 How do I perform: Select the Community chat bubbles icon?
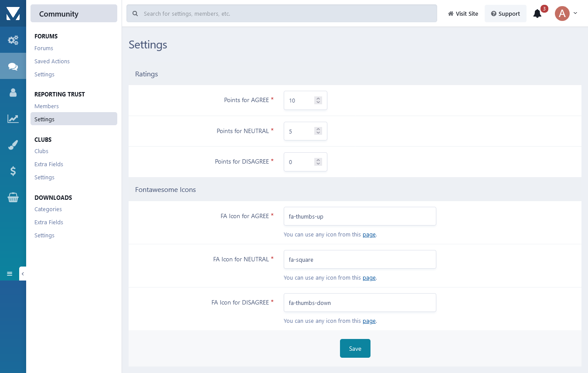[13, 66]
